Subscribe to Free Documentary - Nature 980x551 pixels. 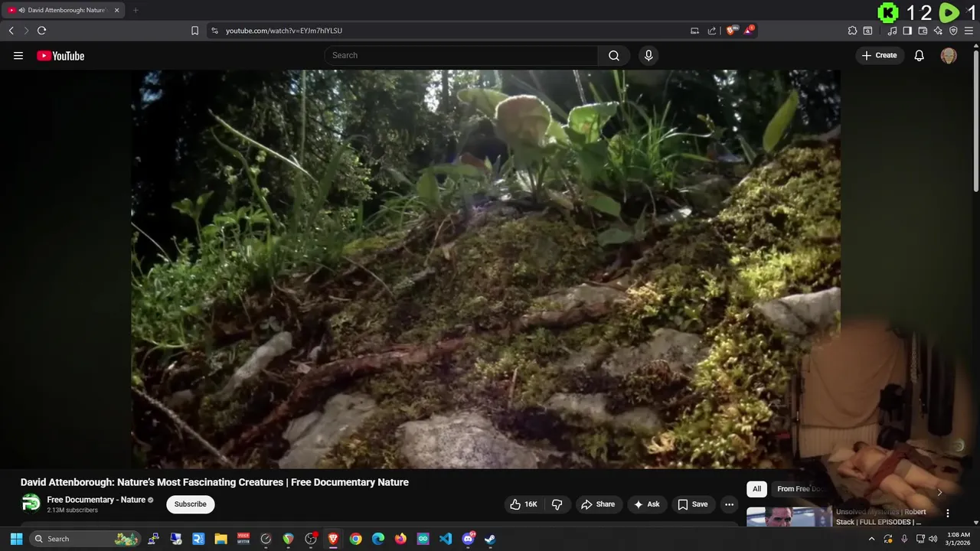point(190,504)
